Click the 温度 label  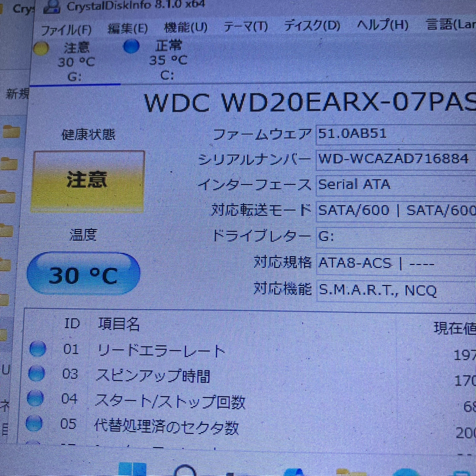click(x=83, y=234)
